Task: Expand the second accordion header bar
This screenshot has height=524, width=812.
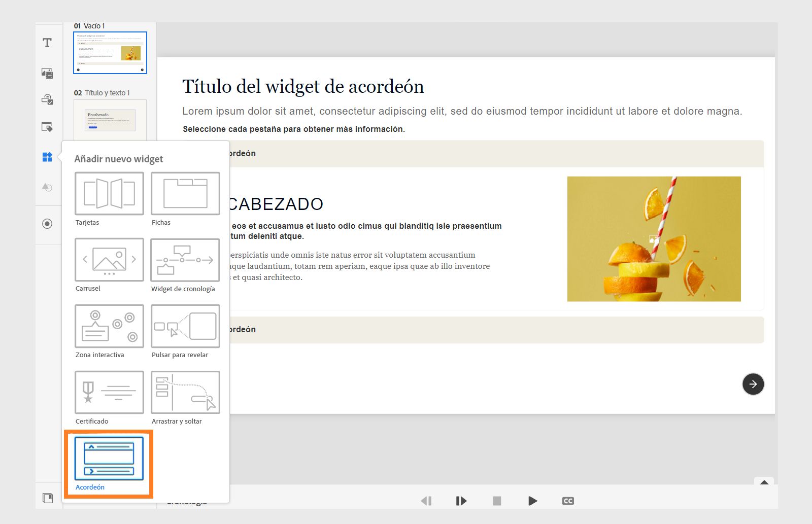Action: (496, 330)
